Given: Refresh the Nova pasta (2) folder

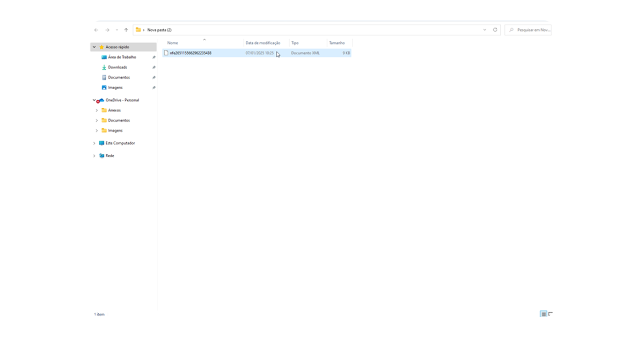Looking at the screenshot, I should click(x=495, y=30).
